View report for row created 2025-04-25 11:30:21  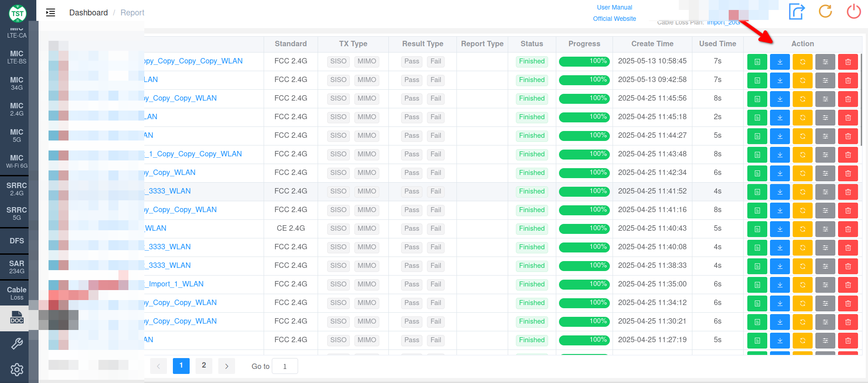click(x=757, y=322)
